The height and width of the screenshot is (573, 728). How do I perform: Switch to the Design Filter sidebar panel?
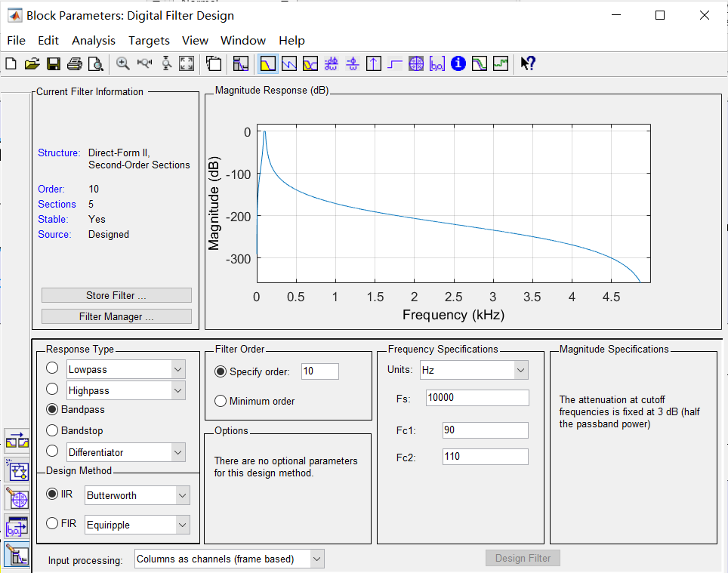coord(17,555)
